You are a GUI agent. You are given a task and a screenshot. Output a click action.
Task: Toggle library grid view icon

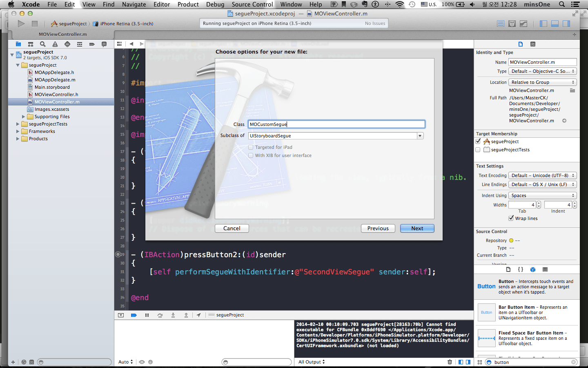480,362
